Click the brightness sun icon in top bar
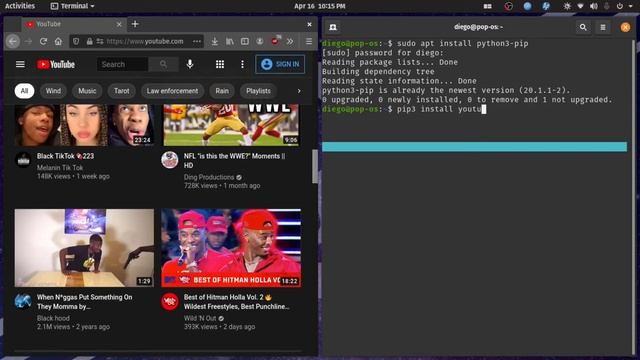 pos(567,6)
